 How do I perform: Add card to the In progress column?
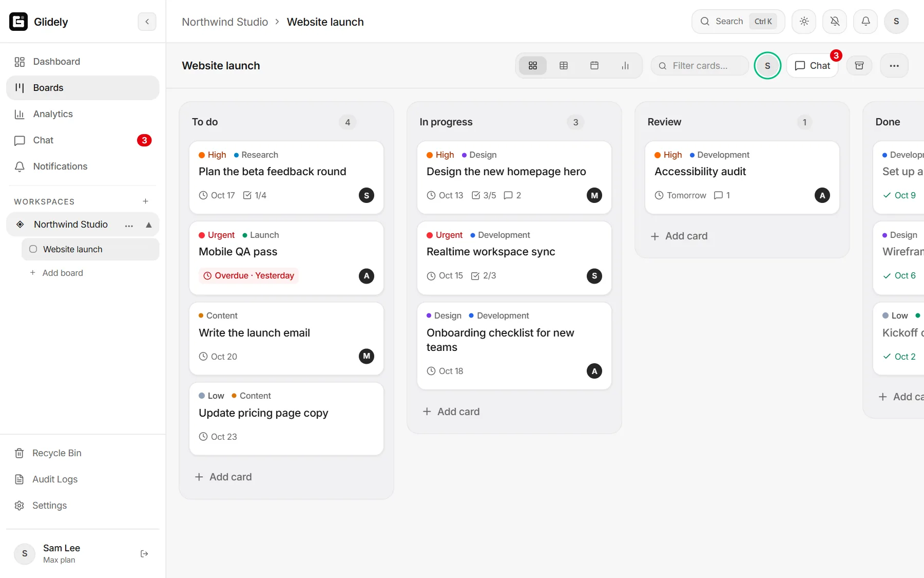452,412
